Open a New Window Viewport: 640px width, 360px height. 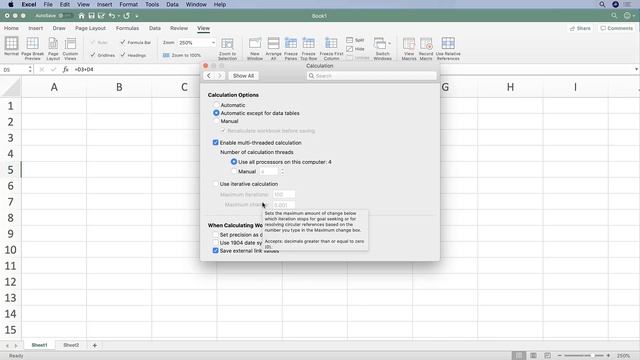(x=255, y=44)
